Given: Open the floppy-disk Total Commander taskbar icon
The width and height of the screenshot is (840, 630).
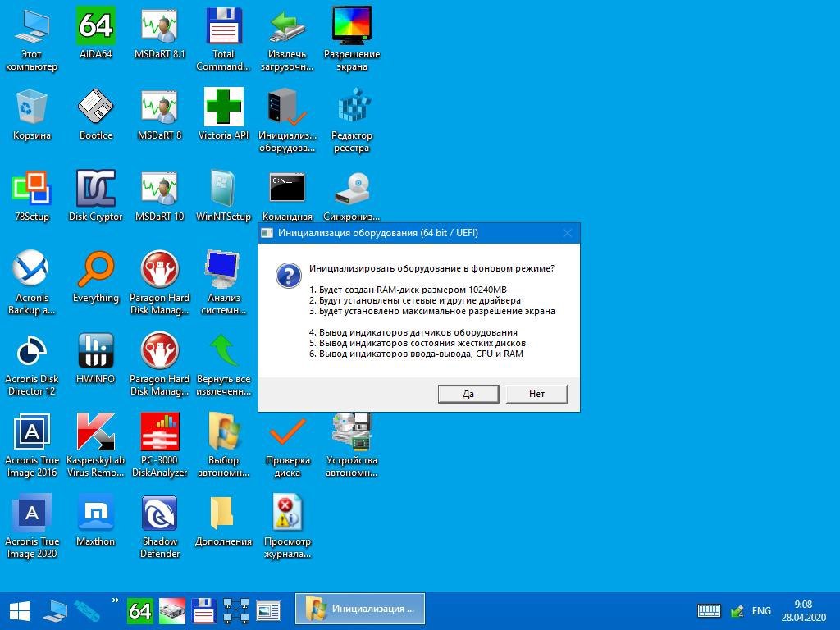Looking at the screenshot, I should [x=204, y=611].
